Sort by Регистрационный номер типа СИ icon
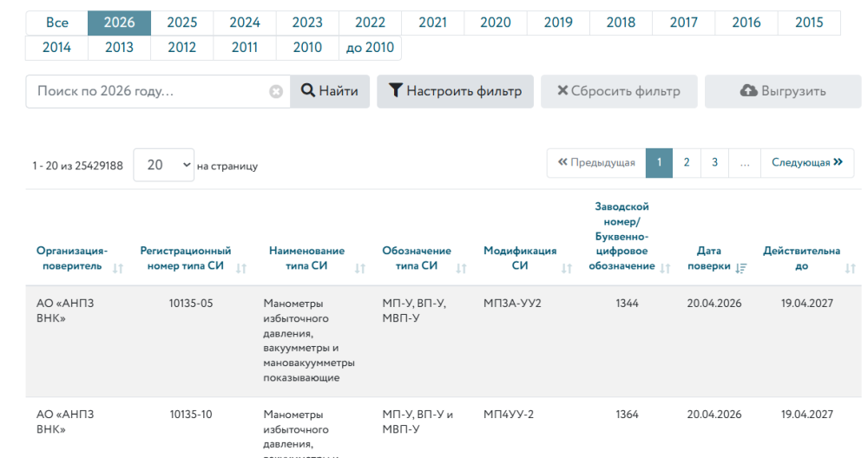The width and height of the screenshot is (868, 458). [242, 270]
